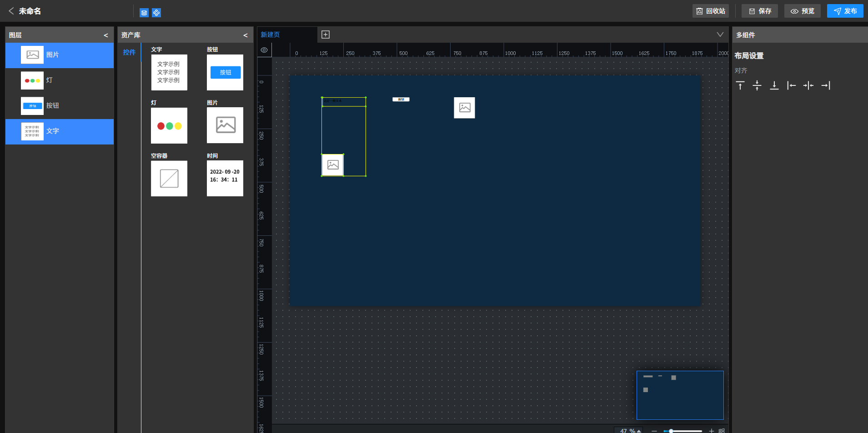Select the image component near canvas top
868x433 pixels.
coord(464,108)
